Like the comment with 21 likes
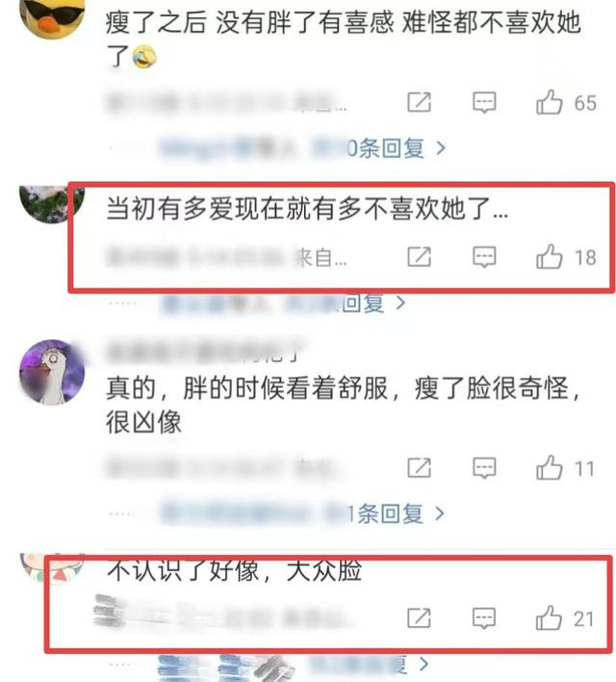 (x=549, y=617)
